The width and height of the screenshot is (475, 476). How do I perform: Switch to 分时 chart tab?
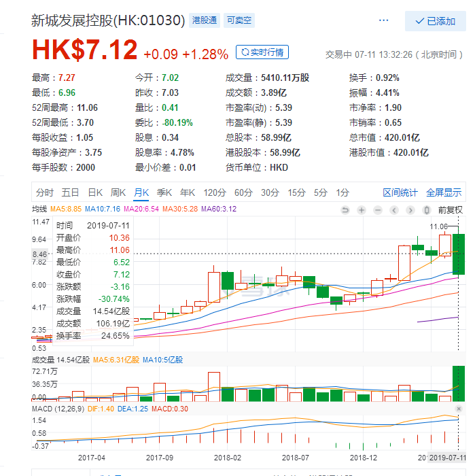(45, 192)
